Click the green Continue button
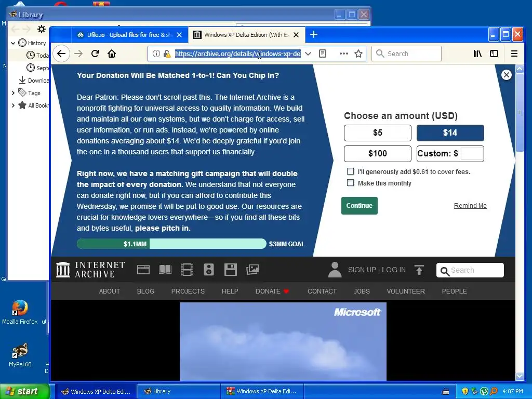The height and width of the screenshot is (399, 532). (x=360, y=206)
